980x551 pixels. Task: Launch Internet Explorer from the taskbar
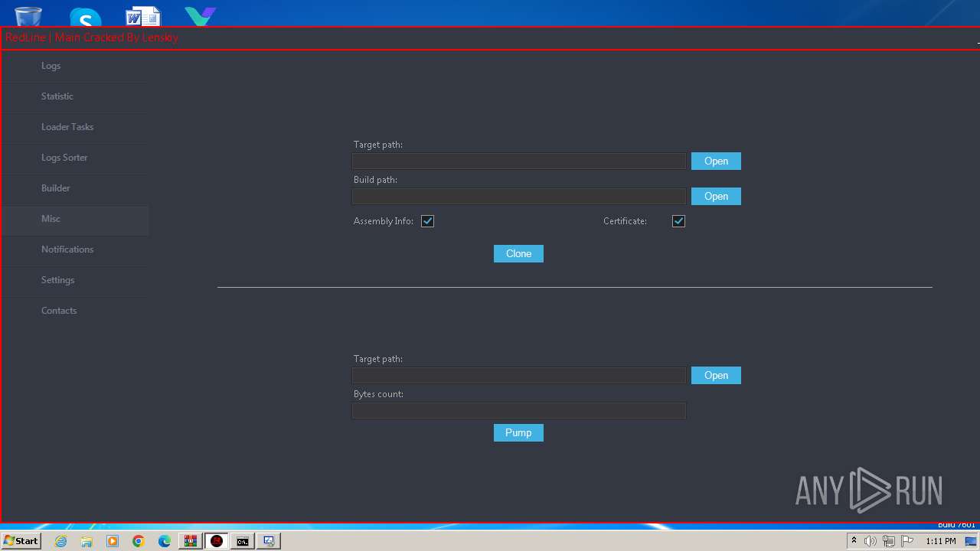(60, 541)
